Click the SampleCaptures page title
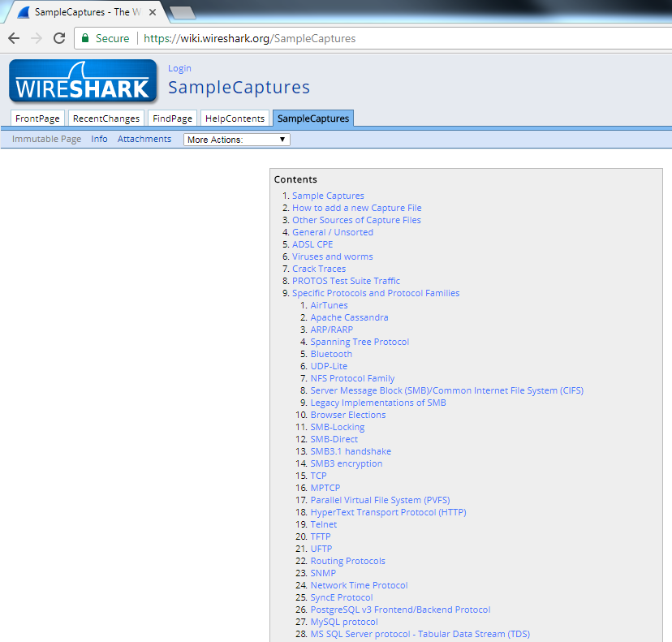The height and width of the screenshot is (642, 672). [239, 88]
